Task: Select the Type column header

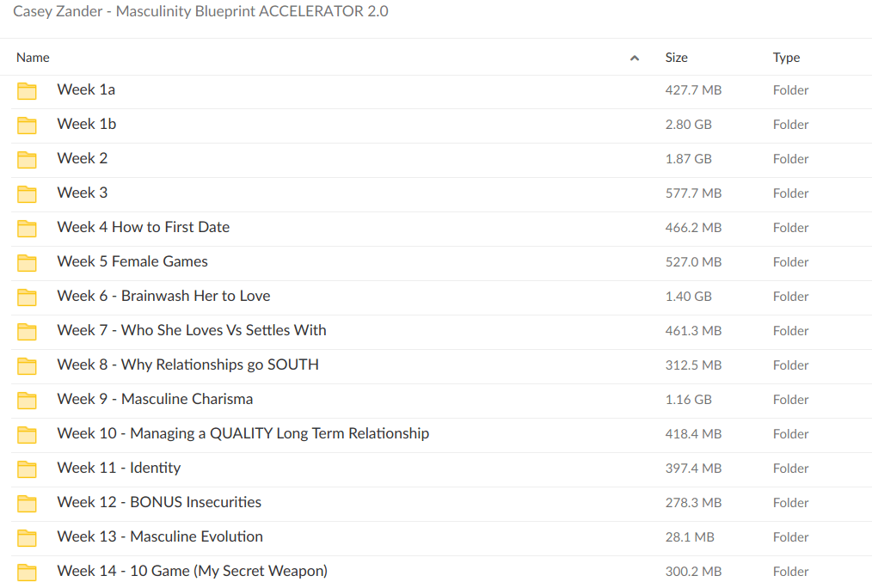Action: click(786, 58)
